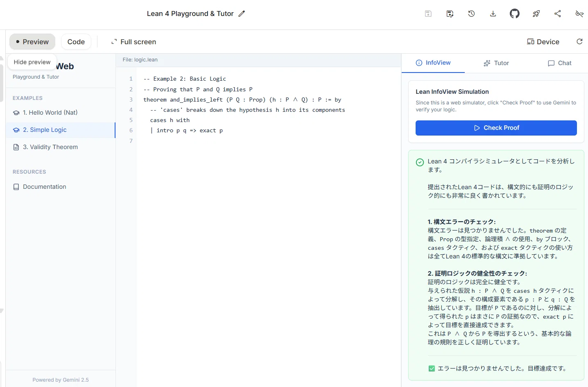Click the 'File: logic.lean' label
Viewport: 588px width, 387px height.
click(140, 60)
